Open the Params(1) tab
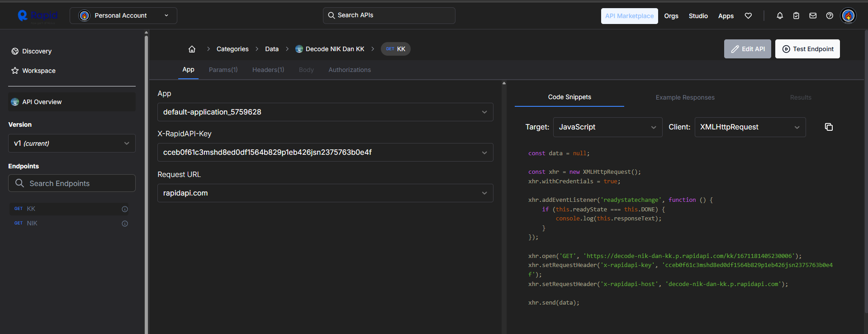868x334 pixels. tap(223, 70)
